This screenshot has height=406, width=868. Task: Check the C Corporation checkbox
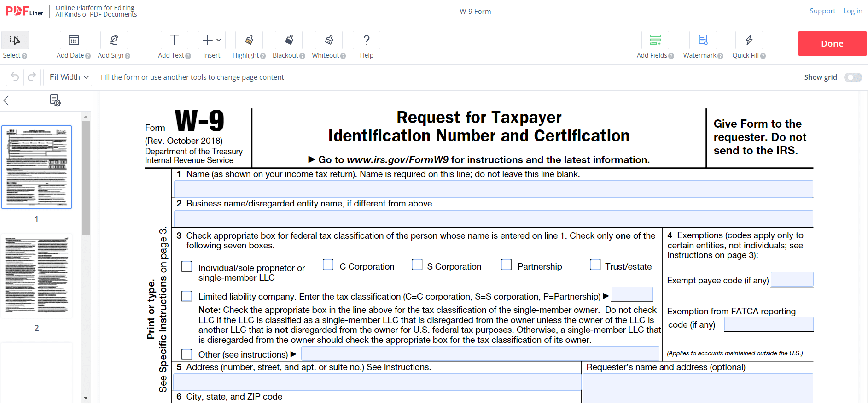[x=328, y=265]
